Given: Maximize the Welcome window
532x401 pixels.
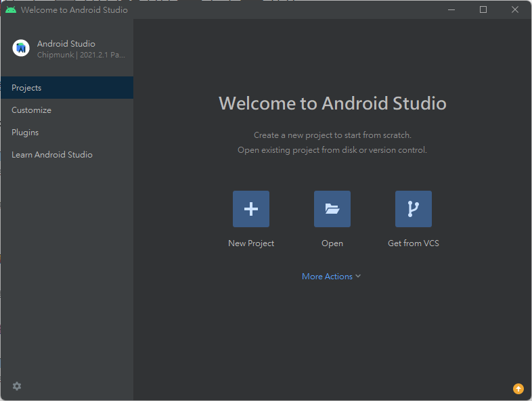Looking at the screenshot, I should 483,10.
